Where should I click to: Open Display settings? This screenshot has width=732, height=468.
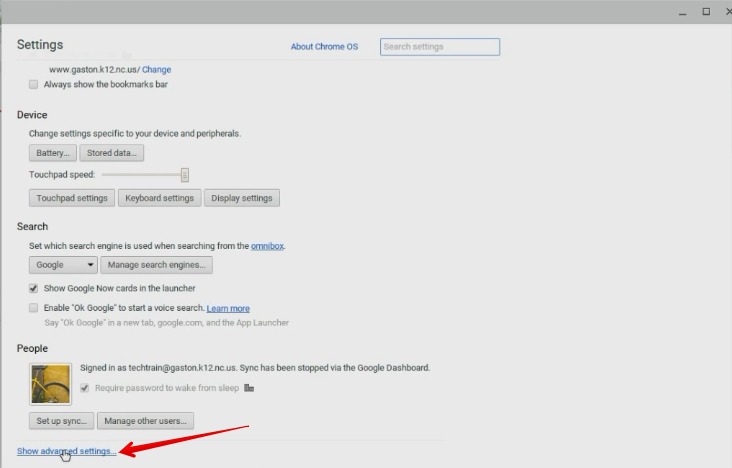pyautogui.click(x=242, y=198)
